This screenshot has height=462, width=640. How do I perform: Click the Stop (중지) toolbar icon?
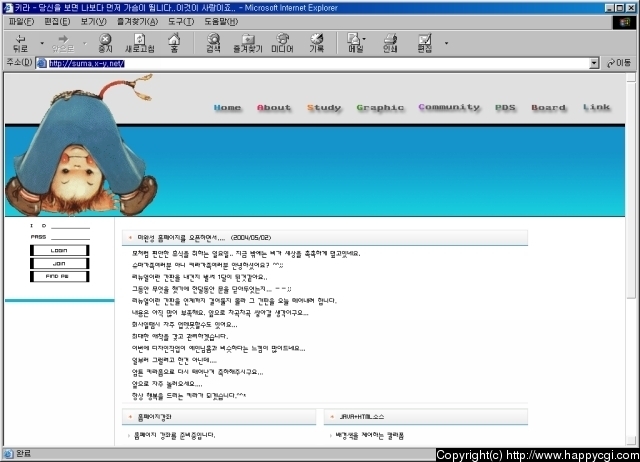click(x=105, y=43)
